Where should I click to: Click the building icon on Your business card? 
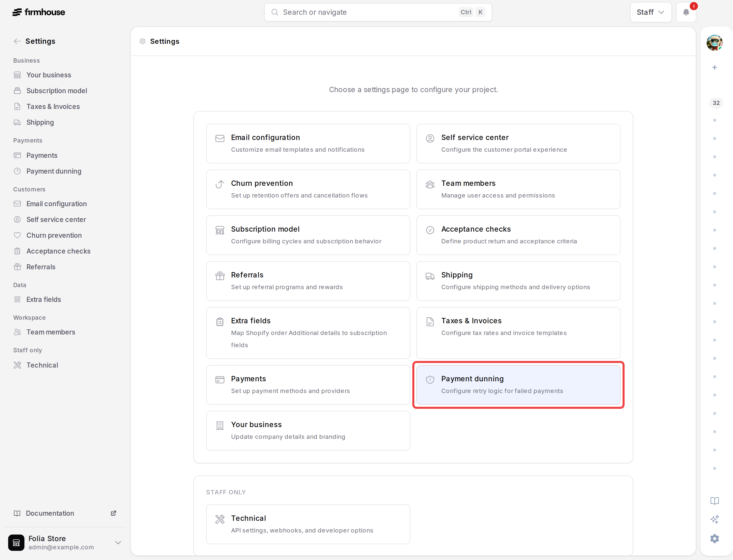(220, 426)
